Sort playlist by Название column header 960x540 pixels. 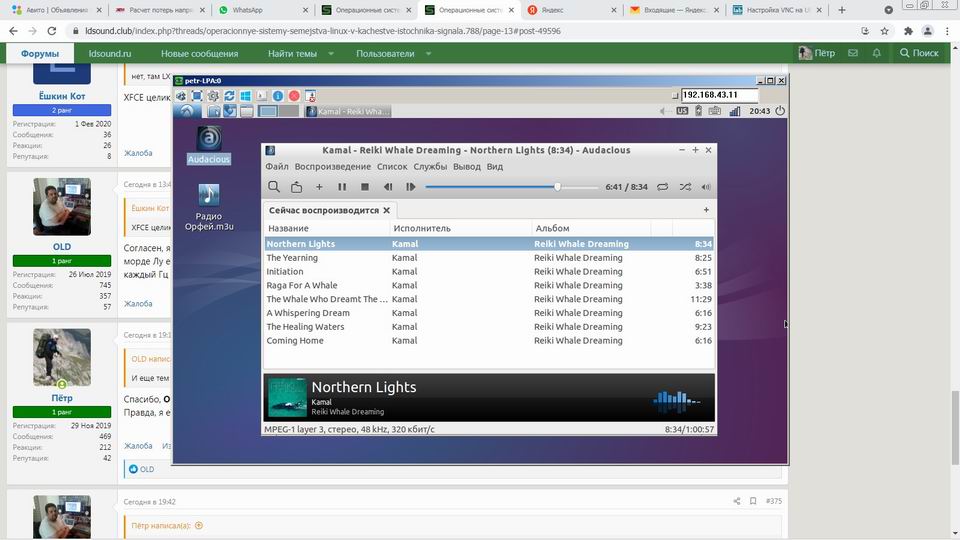[327, 228]
